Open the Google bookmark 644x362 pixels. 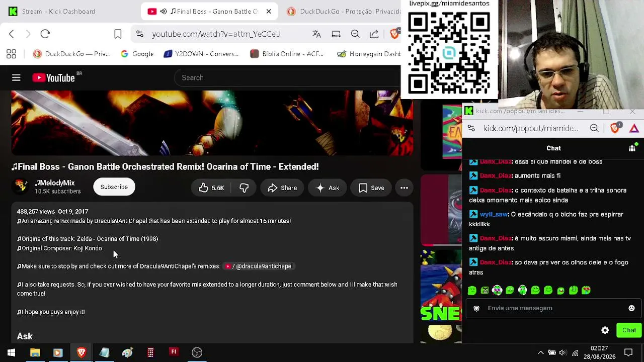tap(137, 54)
